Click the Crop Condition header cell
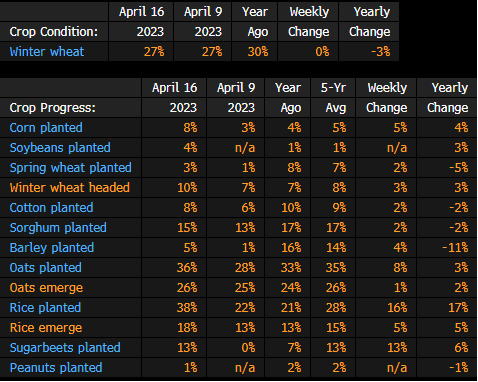Image resolution: width=478 pixels, height=382 pixels. pos(54,32)
